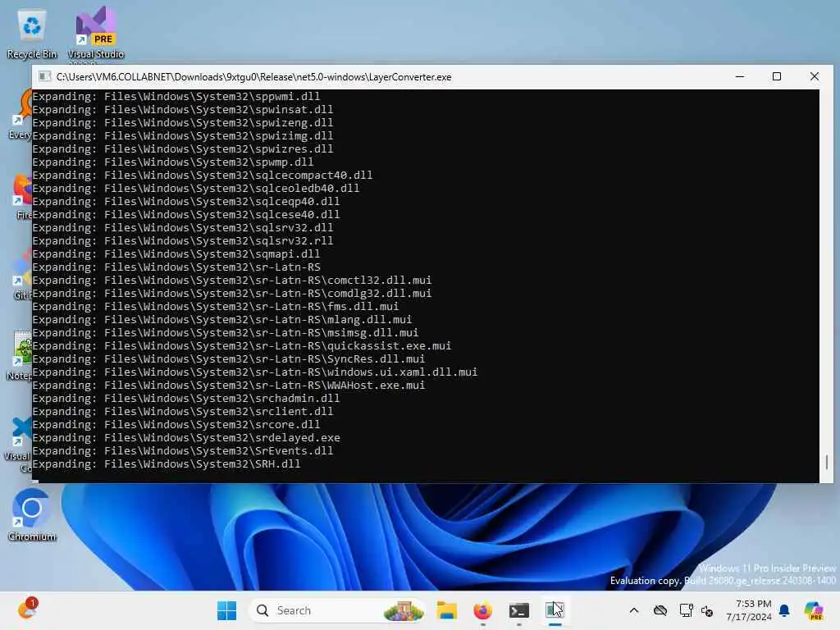Click the cloud sync tray icon
This screenshot has width=840, height=630.
pos(660,610)
